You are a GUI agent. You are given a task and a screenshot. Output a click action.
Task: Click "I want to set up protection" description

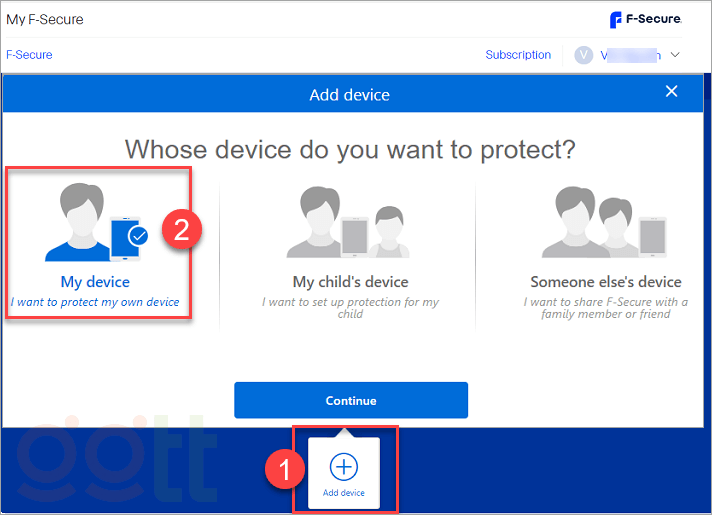(350, 307)
